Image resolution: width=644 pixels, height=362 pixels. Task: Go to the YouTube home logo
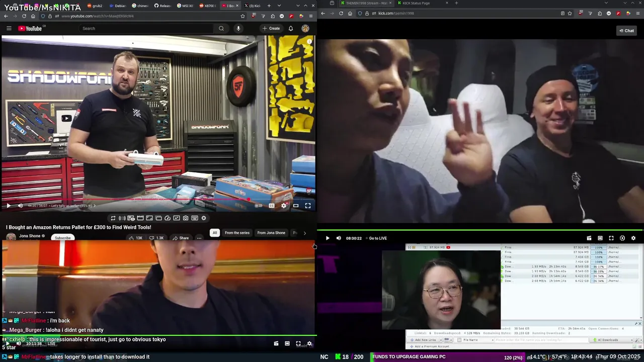click(30, 28)
